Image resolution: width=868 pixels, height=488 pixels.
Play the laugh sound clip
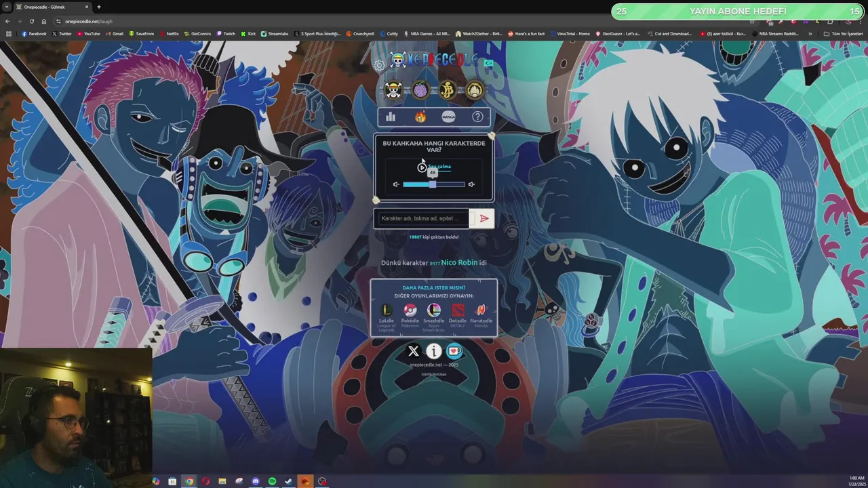(x=422, y=167)
